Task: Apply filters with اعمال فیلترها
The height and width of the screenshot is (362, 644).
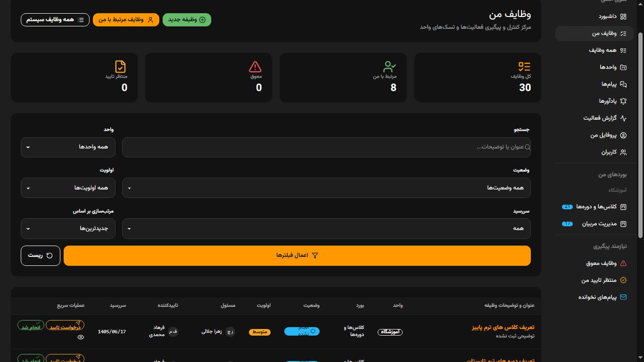Action: [297, 255]
